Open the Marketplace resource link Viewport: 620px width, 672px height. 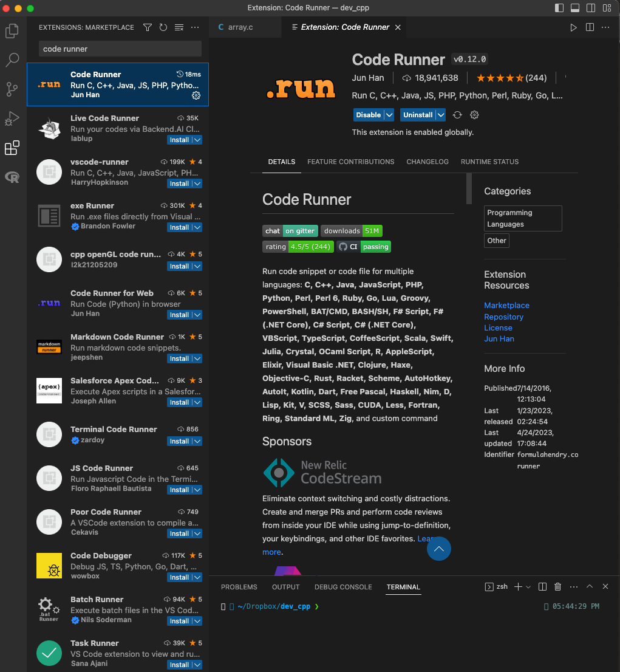(x=506, y=305)
